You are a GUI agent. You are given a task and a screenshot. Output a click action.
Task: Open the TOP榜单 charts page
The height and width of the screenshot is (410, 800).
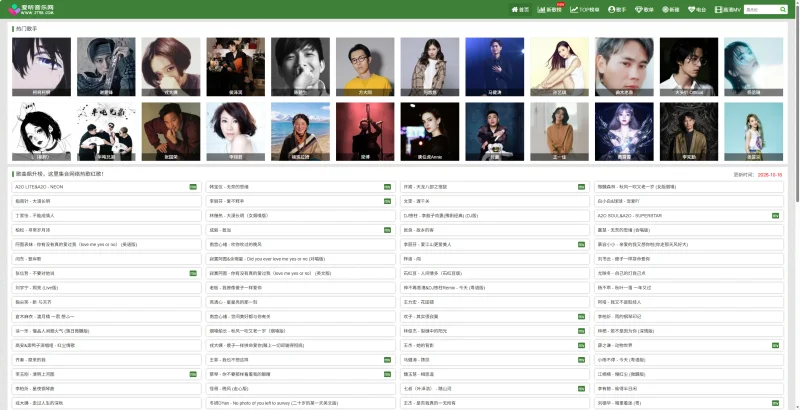tap(585, 10)
